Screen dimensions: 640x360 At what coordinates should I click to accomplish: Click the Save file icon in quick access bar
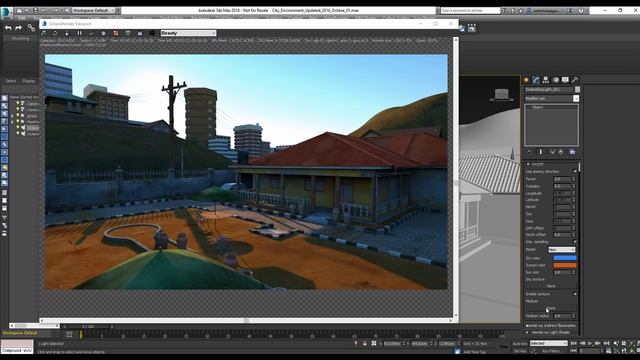point(36,10)
